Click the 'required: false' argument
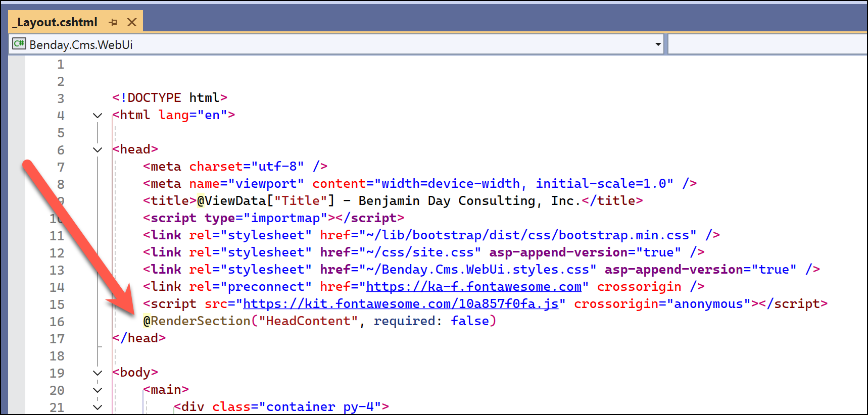The image size is (868, 415). click(431, 321)
